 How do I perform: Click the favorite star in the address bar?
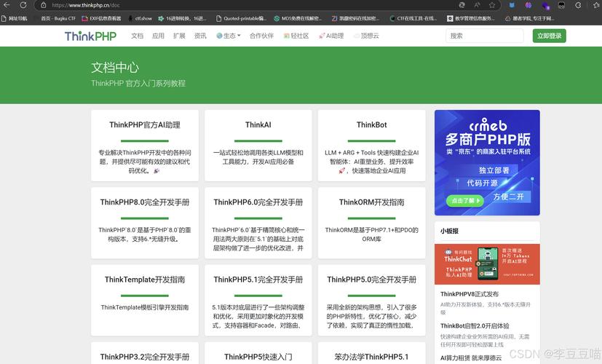pos(492,5)
